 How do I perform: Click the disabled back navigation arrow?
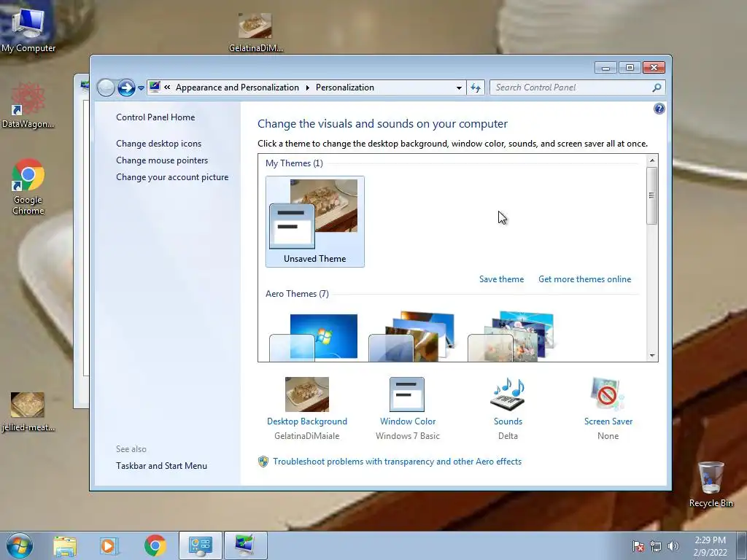[x=106, y=87]
